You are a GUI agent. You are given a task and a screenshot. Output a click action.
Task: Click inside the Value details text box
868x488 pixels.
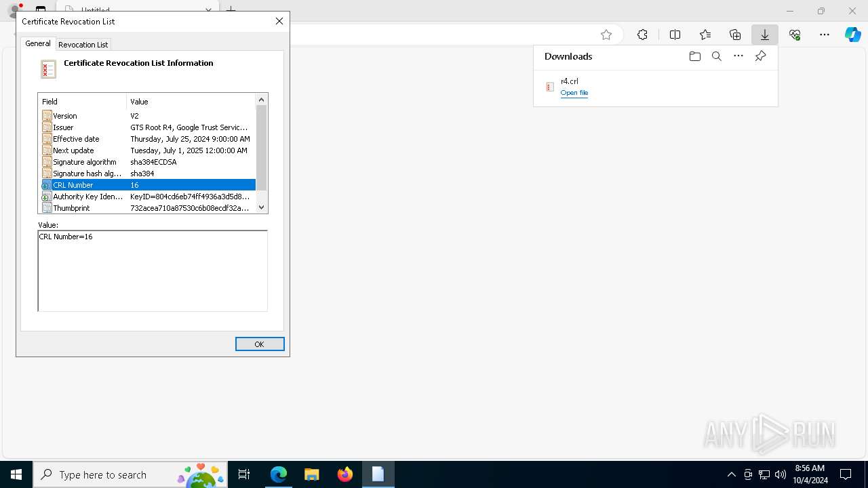tap(153, 270)
